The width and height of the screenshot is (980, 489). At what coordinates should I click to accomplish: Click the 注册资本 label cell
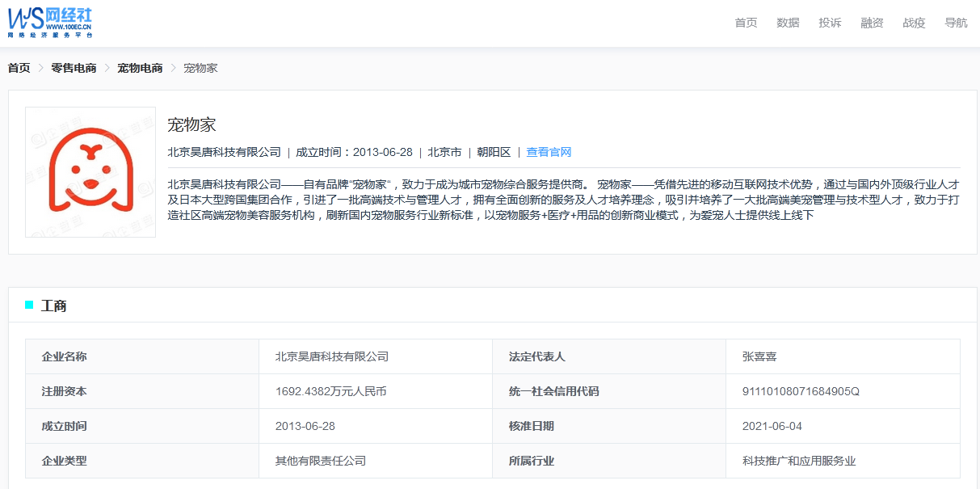[142, 391]
